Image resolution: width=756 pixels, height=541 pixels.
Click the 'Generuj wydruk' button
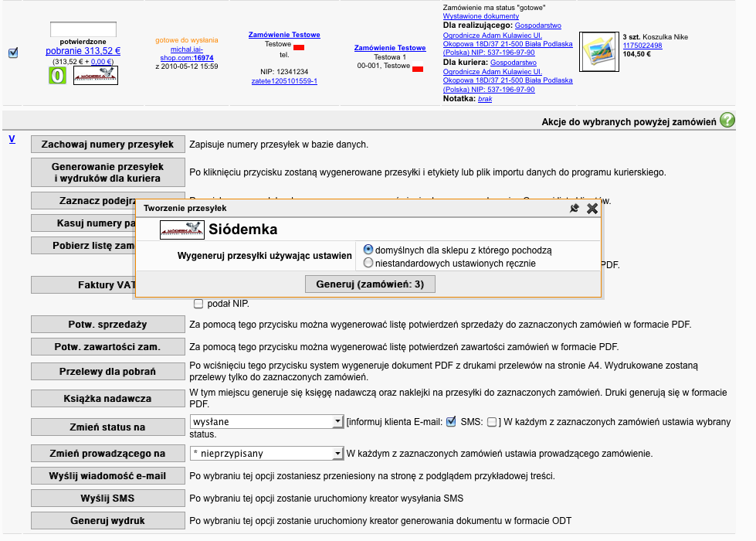(x=108, y=521)
